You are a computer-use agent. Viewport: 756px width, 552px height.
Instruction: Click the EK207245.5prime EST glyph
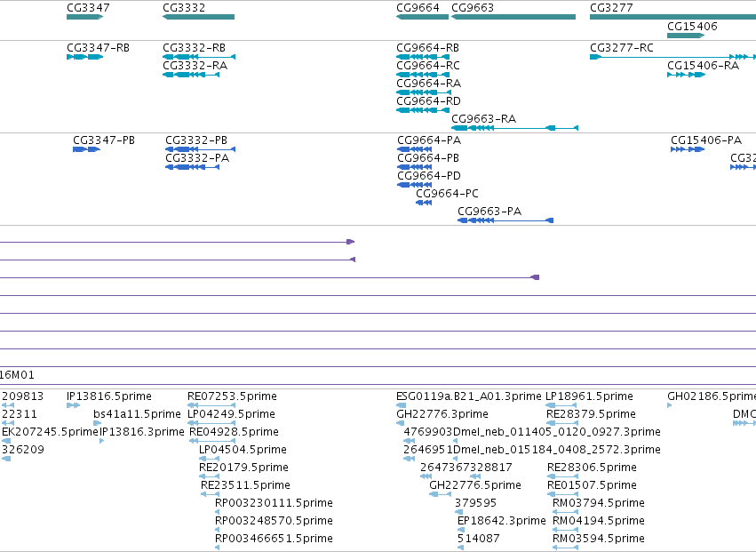(6, 441)
